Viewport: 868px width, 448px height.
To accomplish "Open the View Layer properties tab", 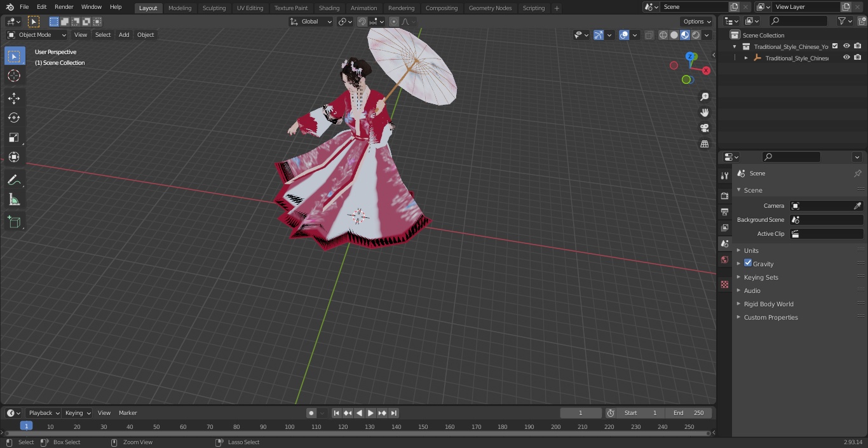I will tap(724, 227).
